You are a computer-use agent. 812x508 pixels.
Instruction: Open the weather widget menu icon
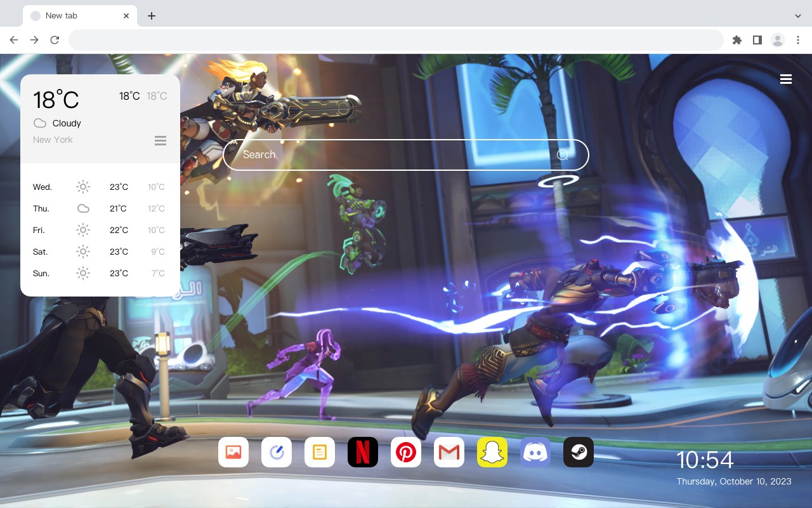[160, 140]
